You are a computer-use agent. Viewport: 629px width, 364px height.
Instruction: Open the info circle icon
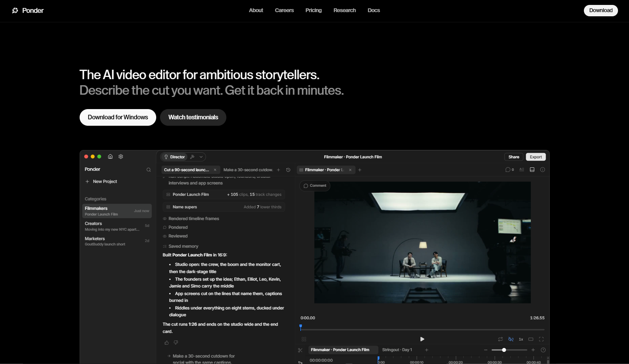click(543, 170)
